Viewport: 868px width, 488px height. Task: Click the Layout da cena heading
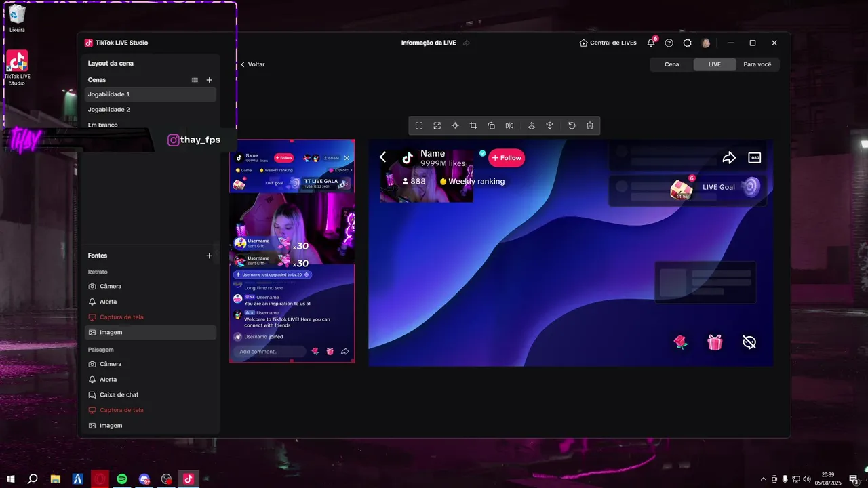(x=111, y=63)
